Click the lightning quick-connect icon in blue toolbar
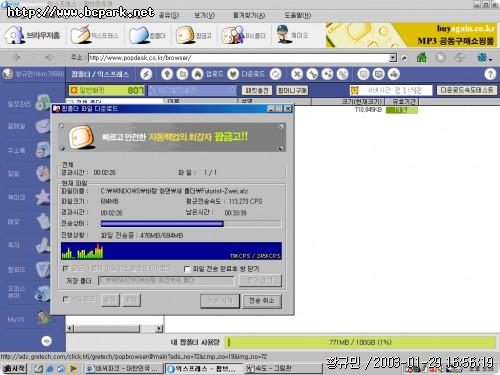Viewport: 500px width, 375px height. 146,74
